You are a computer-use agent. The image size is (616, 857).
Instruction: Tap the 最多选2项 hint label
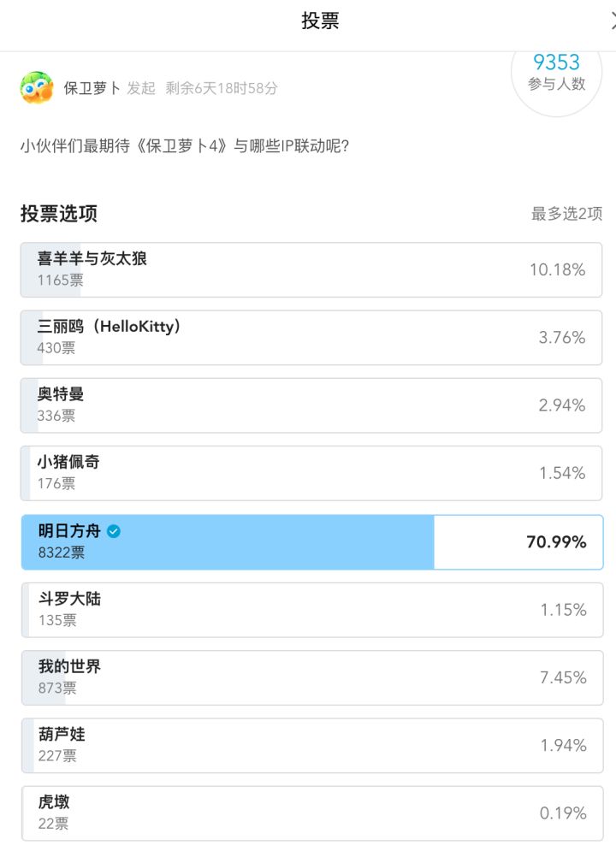[x=566, y=214]
